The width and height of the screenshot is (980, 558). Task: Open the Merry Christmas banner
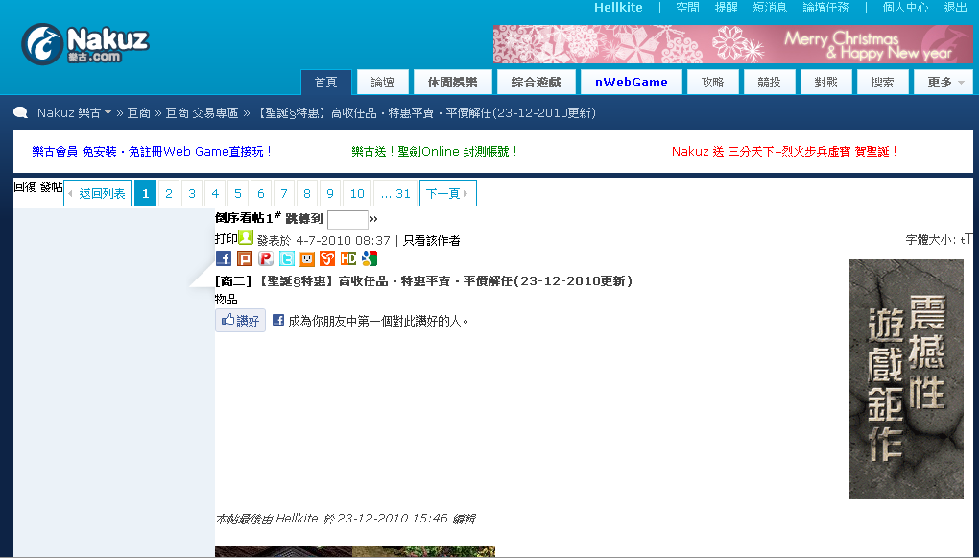(732, 44)
